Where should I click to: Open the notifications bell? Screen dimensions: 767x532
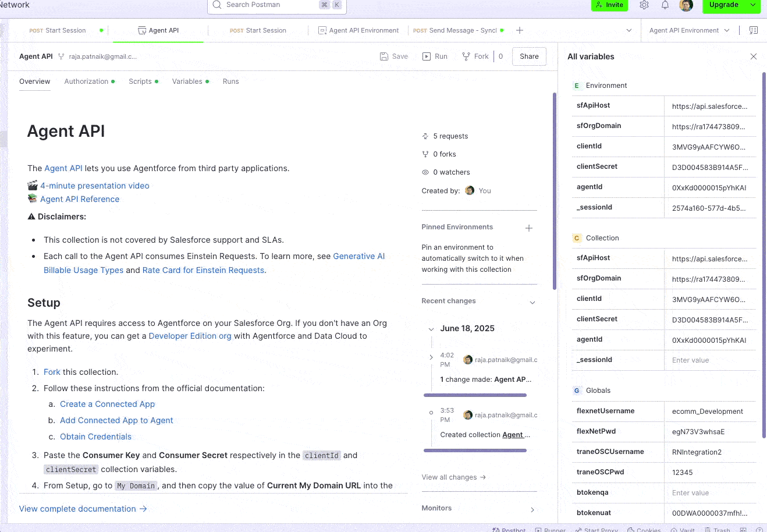[665, 5]
